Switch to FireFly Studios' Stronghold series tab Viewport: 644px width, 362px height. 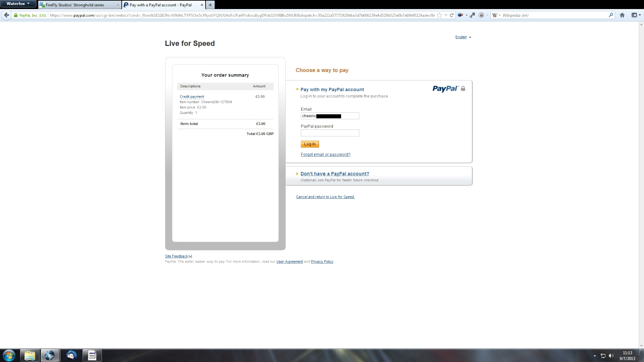[75, 5]
